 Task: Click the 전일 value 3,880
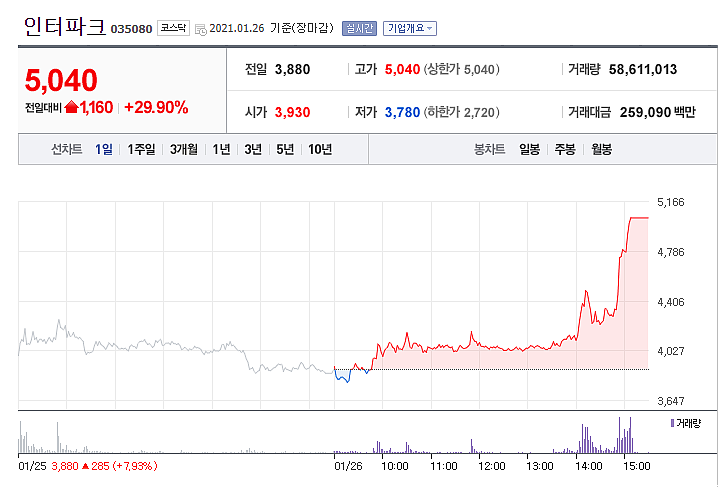293,70
